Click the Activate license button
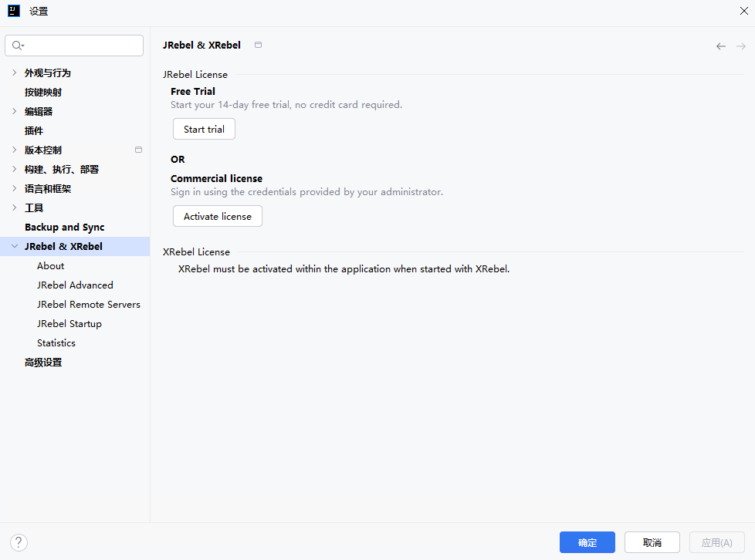 click(217, 217)
